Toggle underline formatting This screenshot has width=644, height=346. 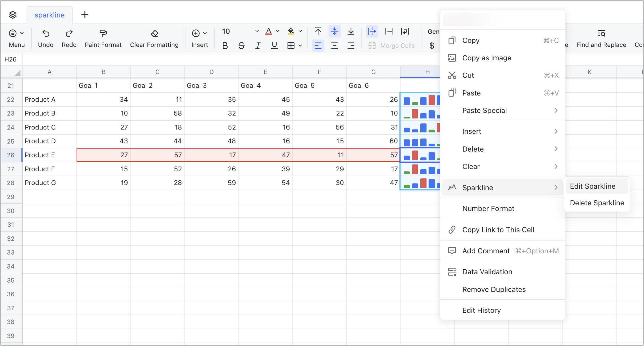click(274, 45)
